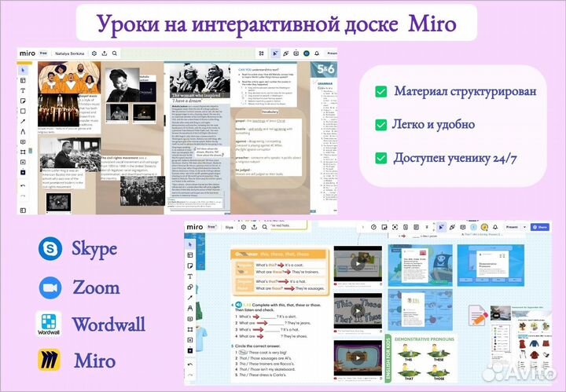The width and height of the screenshot is (566, 392).
Task: Click the gospel choir illustration
Action: pos(69,77)
